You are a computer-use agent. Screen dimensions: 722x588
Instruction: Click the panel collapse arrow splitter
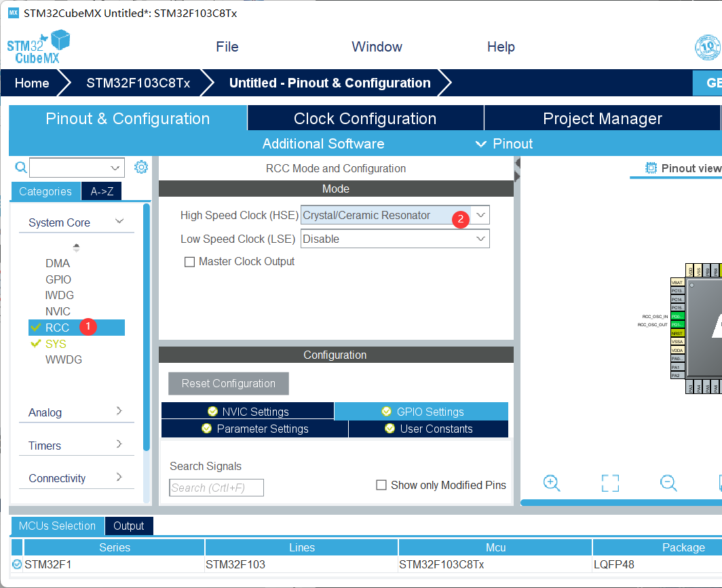pyautogui.click(x=517, y=170)
